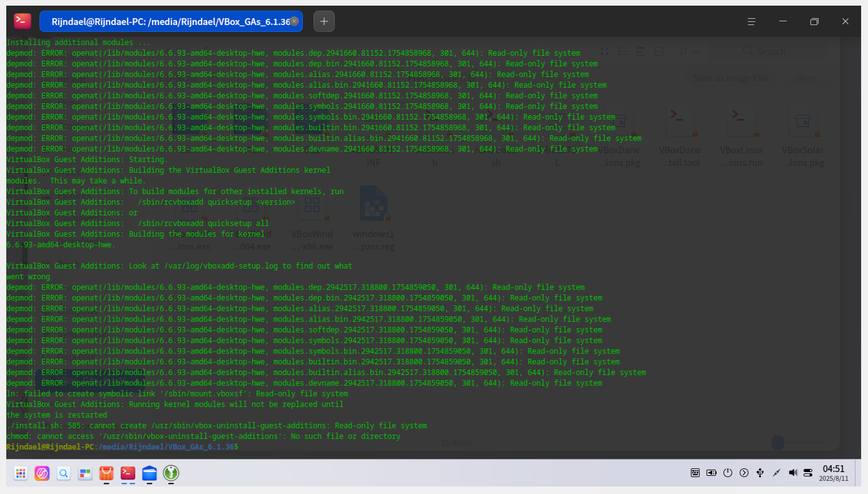Click the '/sbin/rcvboxadd quicksetup all' line
Image resolution: width=868 pixels, height=494 pixels.
tap(138, 224)
